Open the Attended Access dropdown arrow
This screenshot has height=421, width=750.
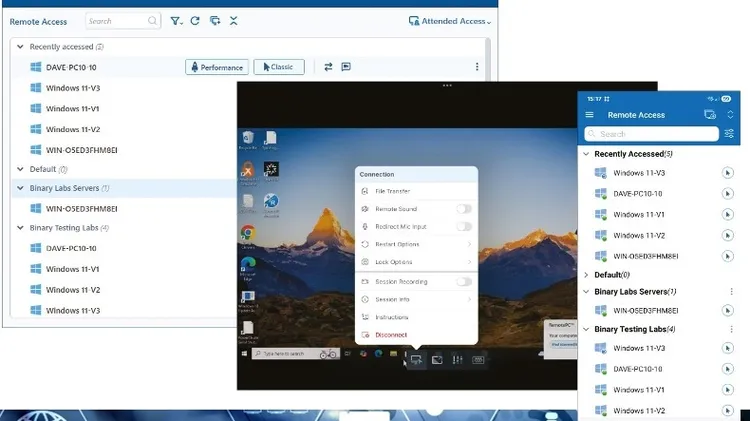(x=489, y=22)
